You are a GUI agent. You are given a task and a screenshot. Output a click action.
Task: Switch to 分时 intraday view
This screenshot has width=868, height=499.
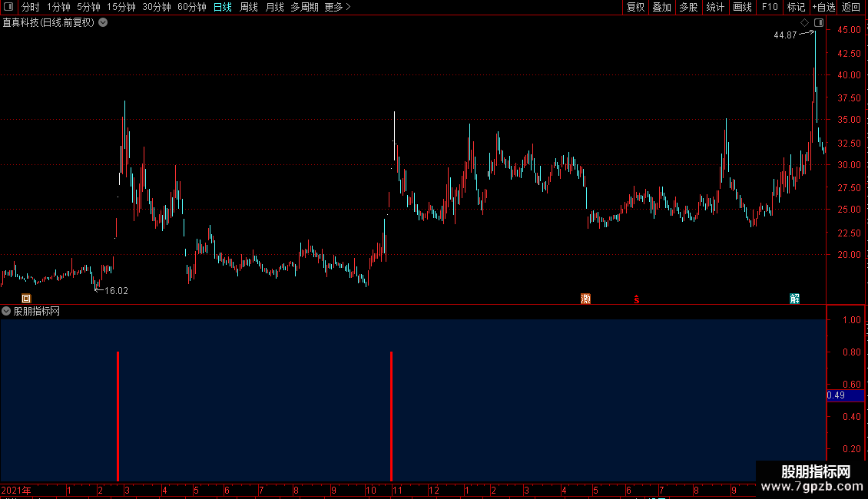(x=31, y=7)
